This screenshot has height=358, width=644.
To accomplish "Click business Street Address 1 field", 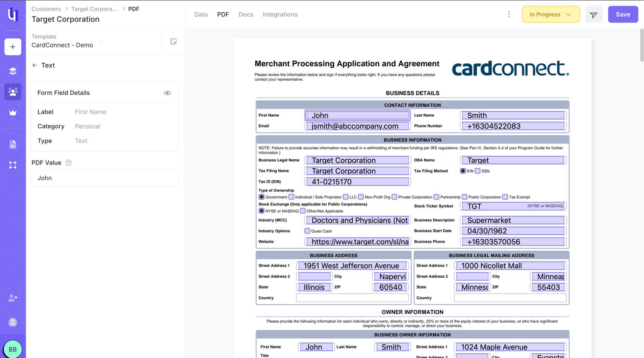I will [352, 266].
